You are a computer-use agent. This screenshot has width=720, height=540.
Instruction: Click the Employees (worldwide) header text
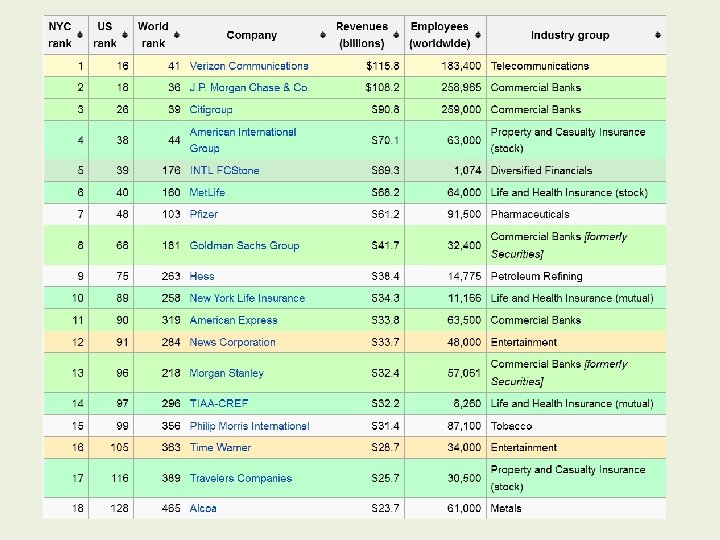tap(439, 35)
